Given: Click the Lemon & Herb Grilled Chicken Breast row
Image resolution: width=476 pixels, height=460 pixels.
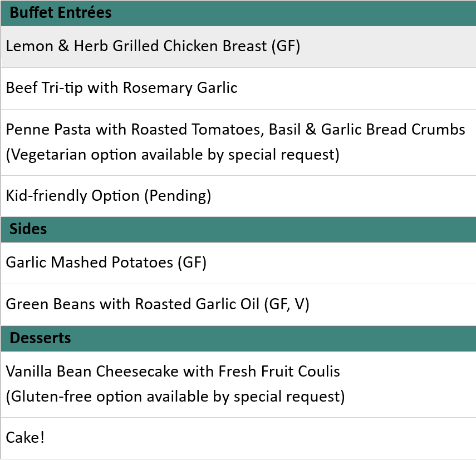Looking at the screenshot, I should [238, 47].
